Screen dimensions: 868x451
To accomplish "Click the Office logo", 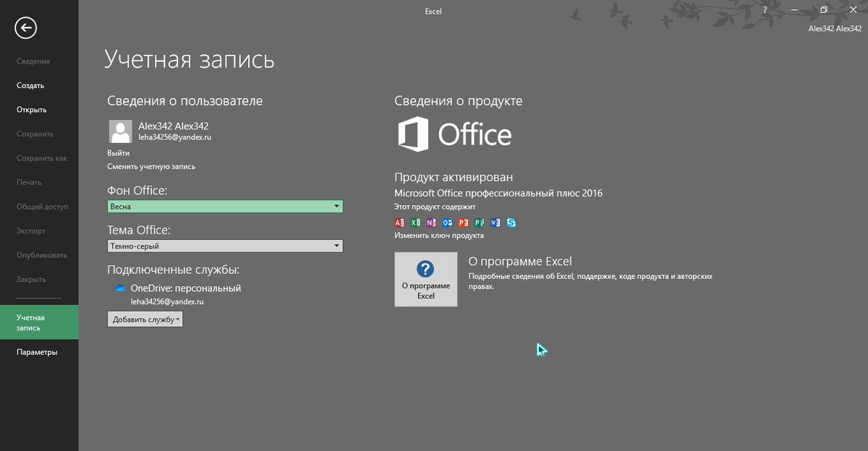I will (454, 134).
